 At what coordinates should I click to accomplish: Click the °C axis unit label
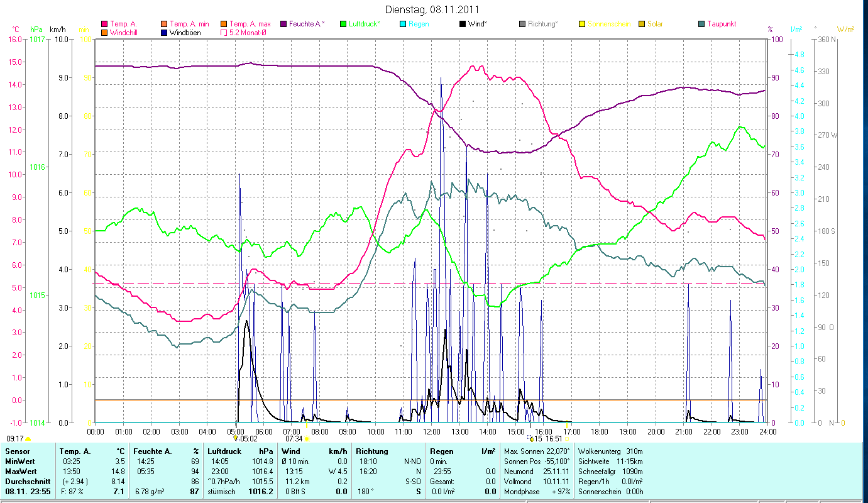[16, 30]
